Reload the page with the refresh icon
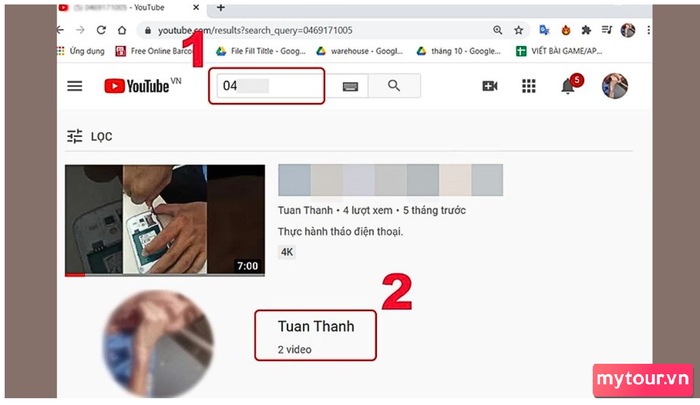 point(101,30)
